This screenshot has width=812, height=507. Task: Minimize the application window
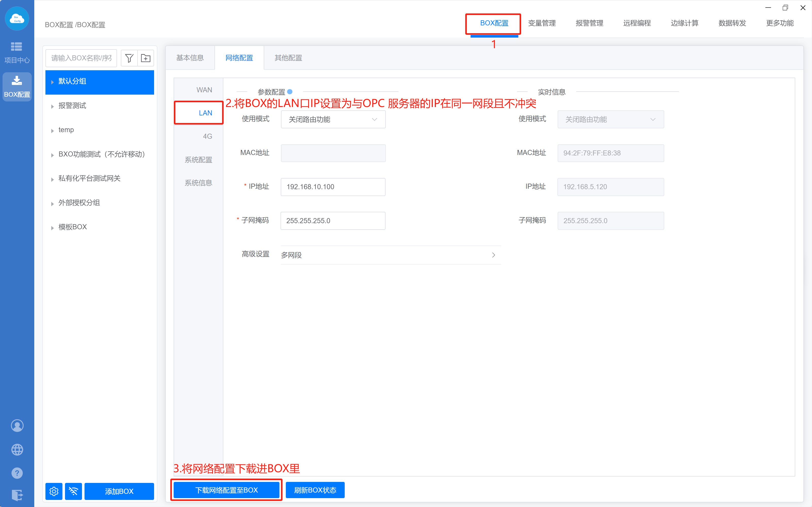pyautogui.click(x=768, y=7)
